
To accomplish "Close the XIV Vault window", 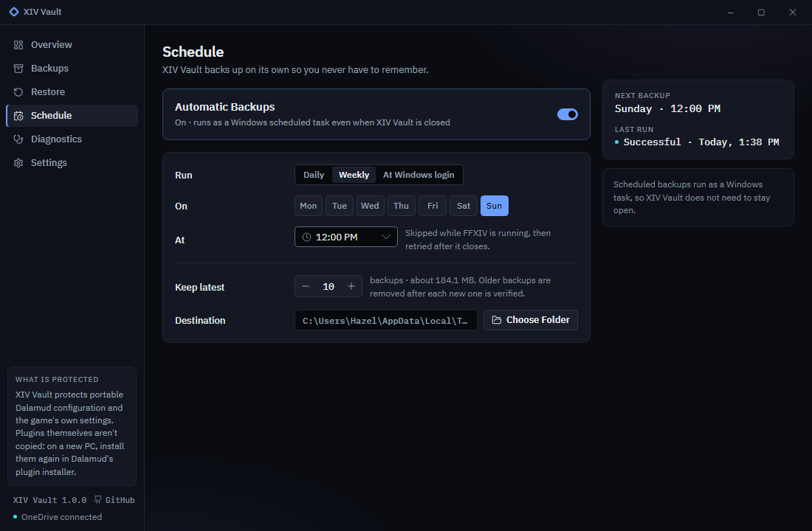I will (793, 12).
